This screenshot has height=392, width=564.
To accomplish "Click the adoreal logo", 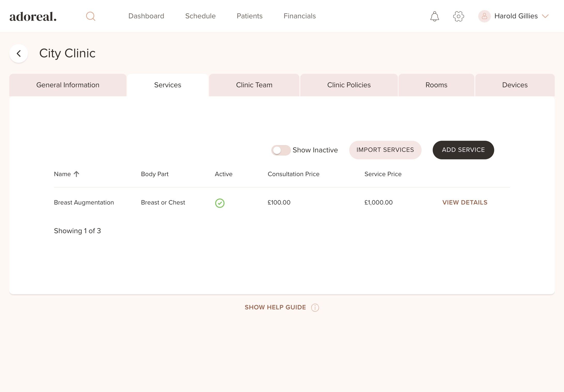I will pos(33,17).
